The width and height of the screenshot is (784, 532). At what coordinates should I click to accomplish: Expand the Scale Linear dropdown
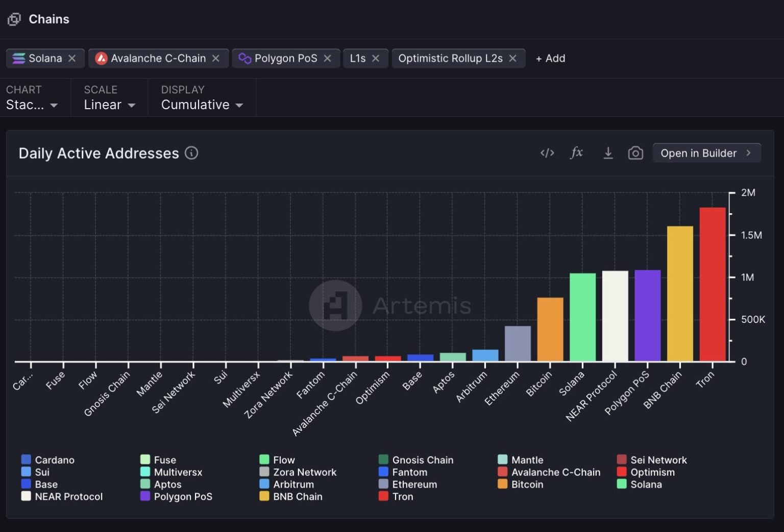pyautogui.click(x=109, y=105)
